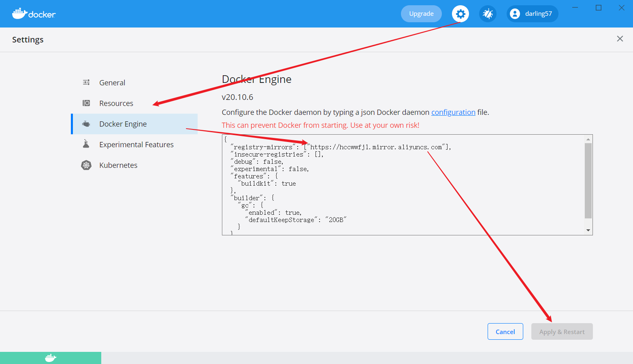The height and width of the screenshot is (364, 633).
Task: Click the "debug": false line
Action: click(257, 161)
